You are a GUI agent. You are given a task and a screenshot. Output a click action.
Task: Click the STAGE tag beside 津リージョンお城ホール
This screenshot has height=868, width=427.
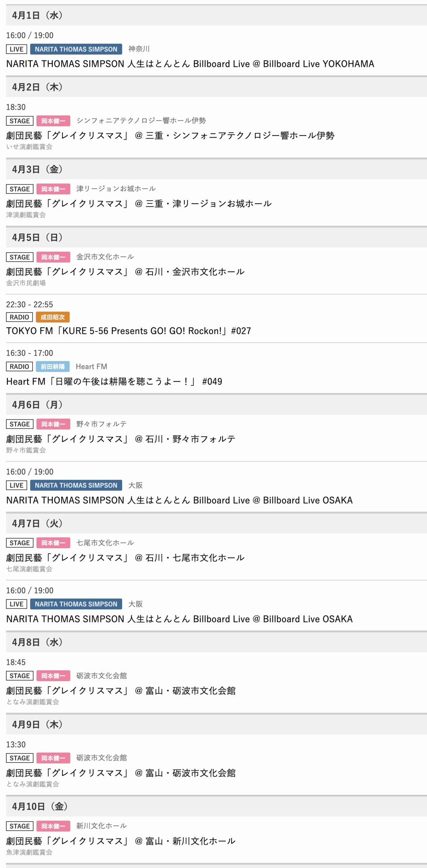click(x=20, y=189)
